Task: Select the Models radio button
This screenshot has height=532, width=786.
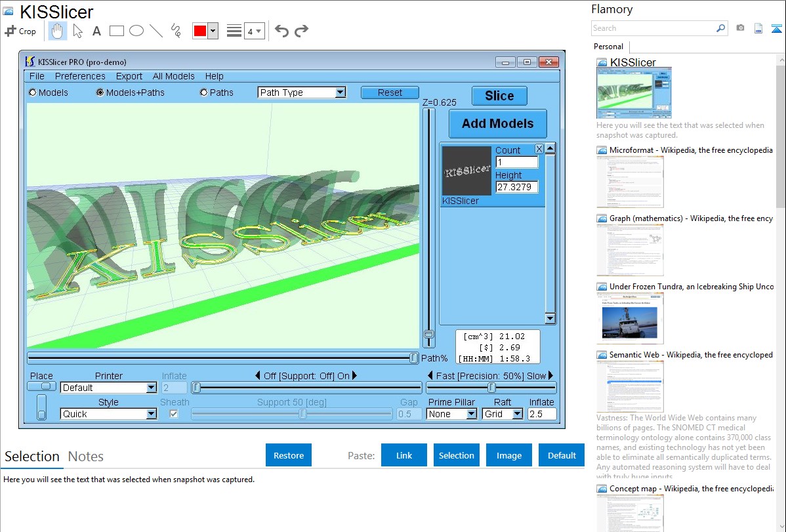Action: click(x=33, y=92)
